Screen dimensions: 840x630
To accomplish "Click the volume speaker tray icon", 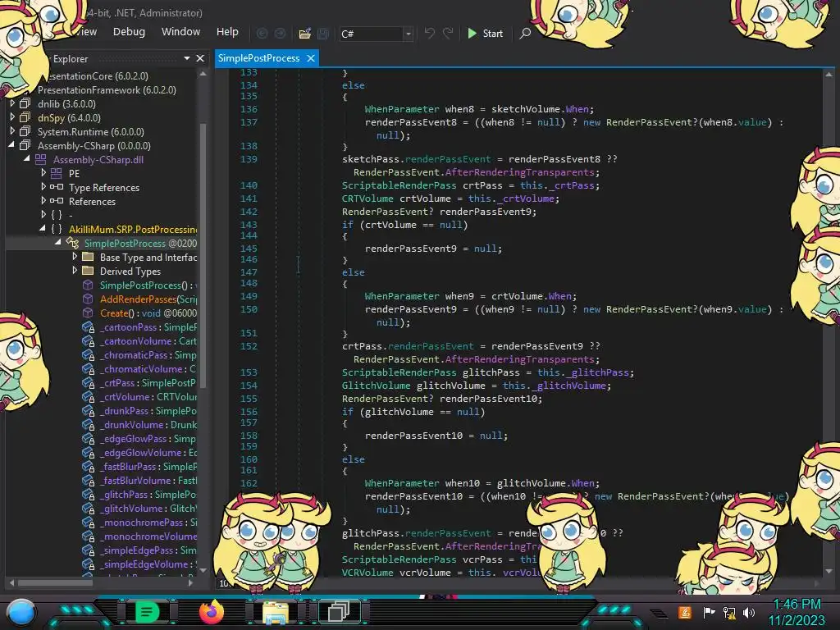I will 749,612.
